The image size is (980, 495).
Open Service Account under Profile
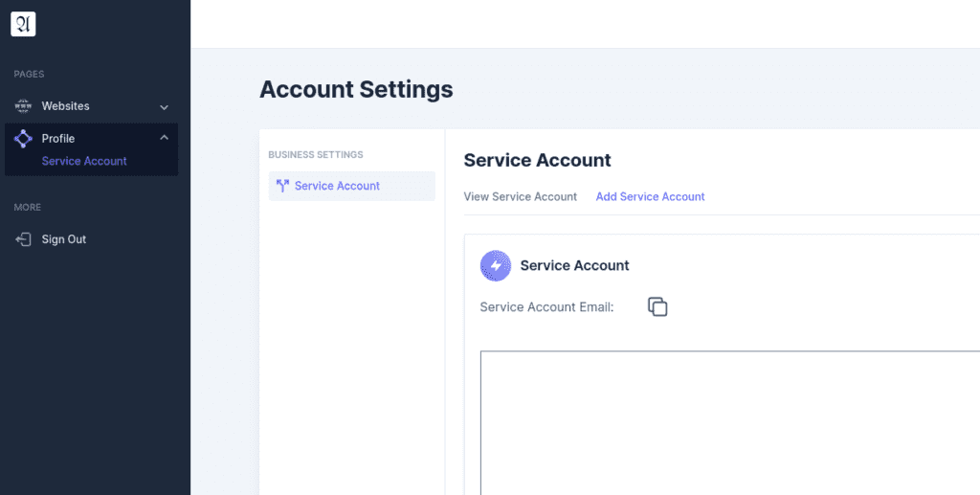click(x=84, y=161)
